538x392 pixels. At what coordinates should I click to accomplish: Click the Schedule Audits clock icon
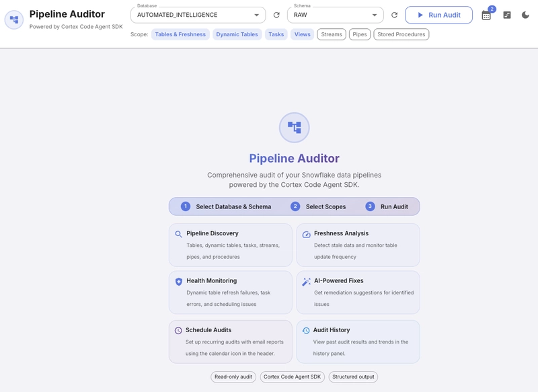point(178,331)
